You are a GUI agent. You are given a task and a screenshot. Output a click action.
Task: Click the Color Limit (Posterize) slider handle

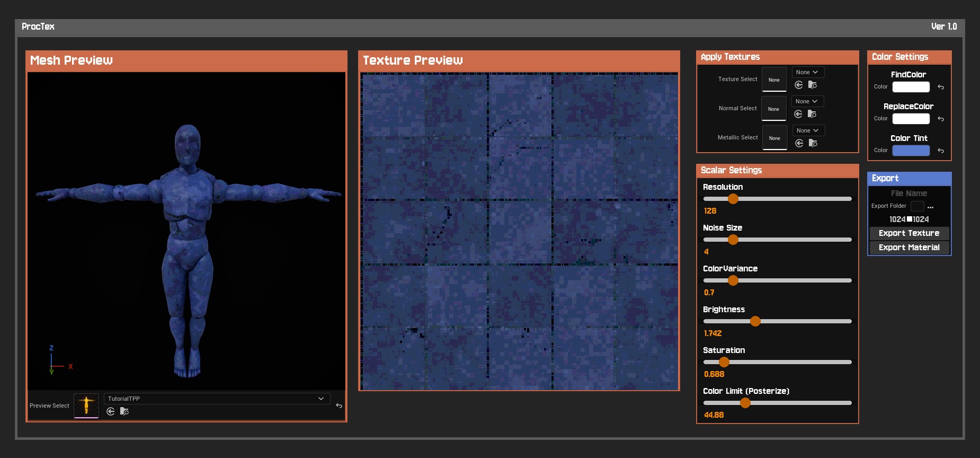(x=745, y=403)
